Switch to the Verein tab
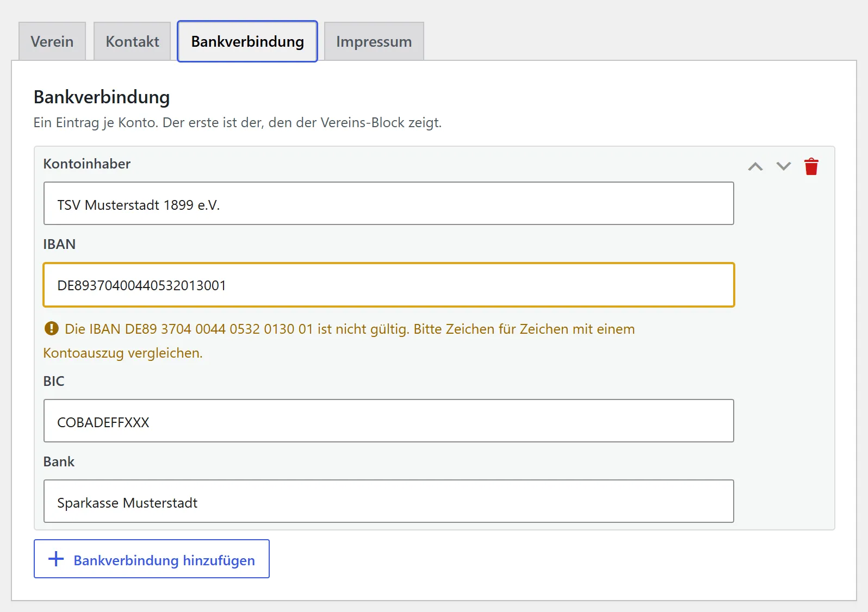The width and height of the screenshot is (868, 612). (x=52, y=41)
